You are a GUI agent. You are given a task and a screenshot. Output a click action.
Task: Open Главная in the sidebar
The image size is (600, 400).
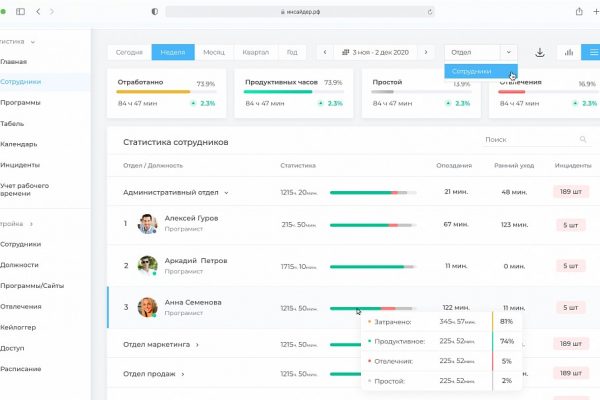(x=13, y=62)
